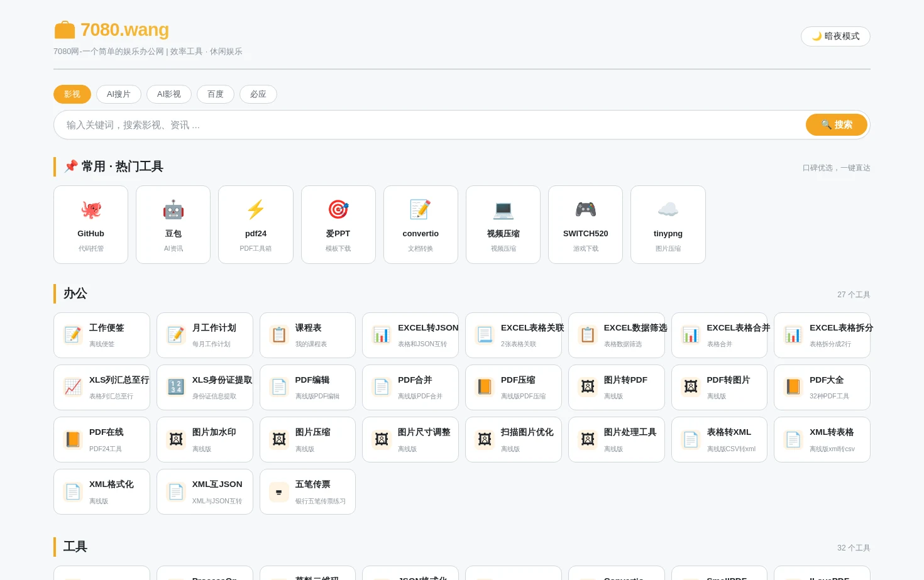924x580 pixels.
Task: Select the 百度 search tab
Action: point(216,94)
